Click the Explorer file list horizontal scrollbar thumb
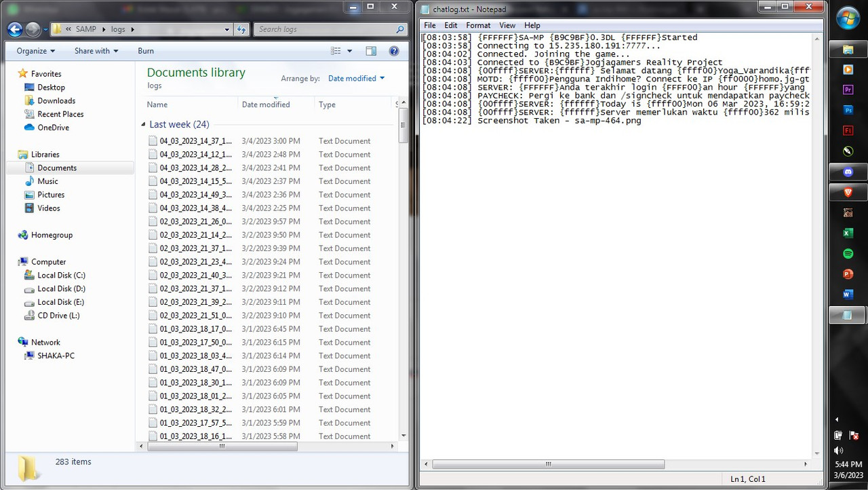Screen dimensions: 868x490 (222, 447)
